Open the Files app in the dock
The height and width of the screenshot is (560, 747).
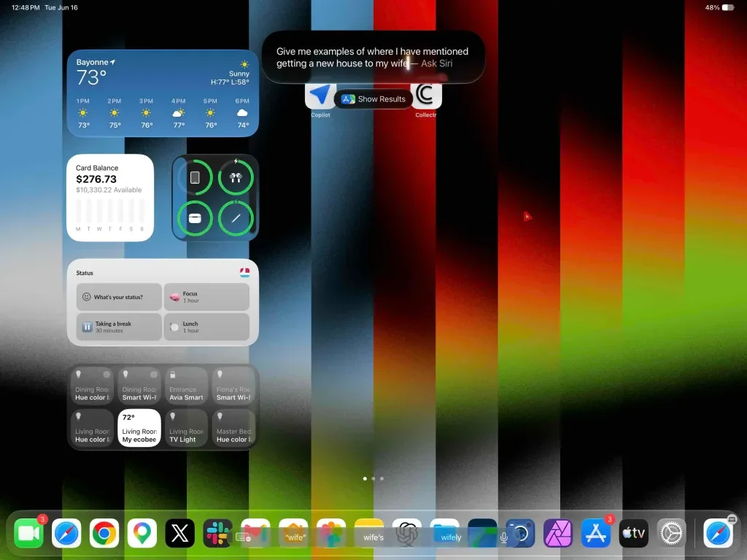pos(444,533)
